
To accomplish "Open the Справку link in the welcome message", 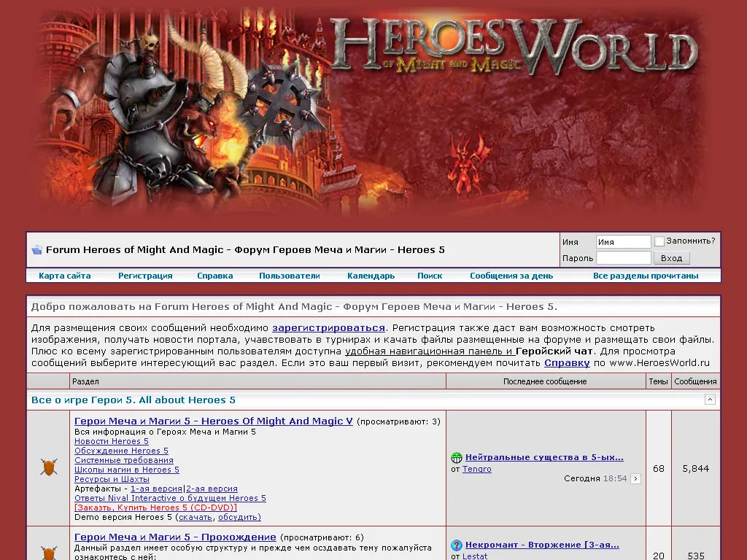I will coord(567,363).
